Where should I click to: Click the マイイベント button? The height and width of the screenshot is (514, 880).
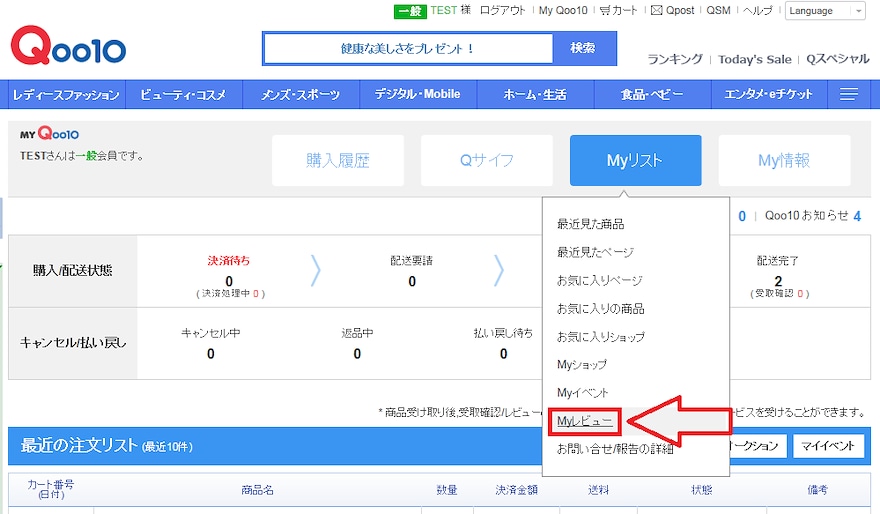point(828,446)
